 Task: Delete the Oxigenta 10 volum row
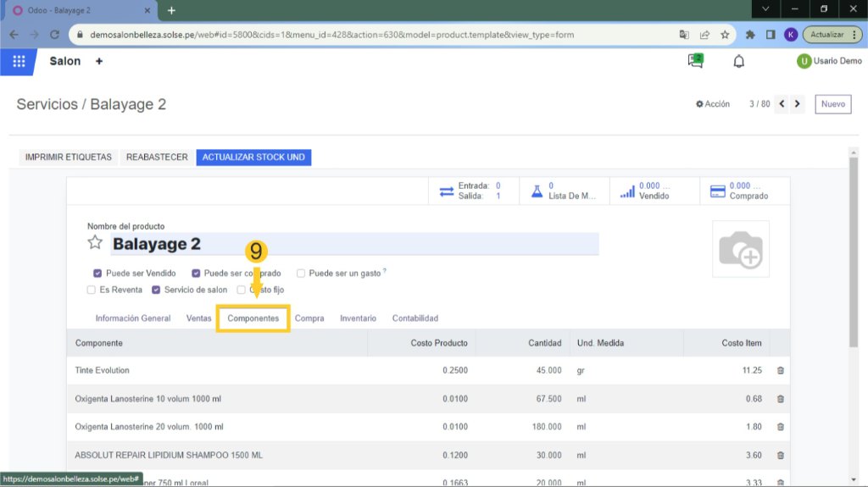[780, 399]
